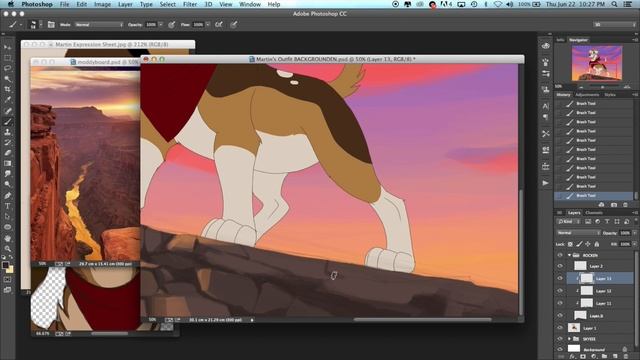The width and height of the screenshot is (640, 360).
Task: Toggle visibility of Layer 11
Action: click(x=560, y=303)
